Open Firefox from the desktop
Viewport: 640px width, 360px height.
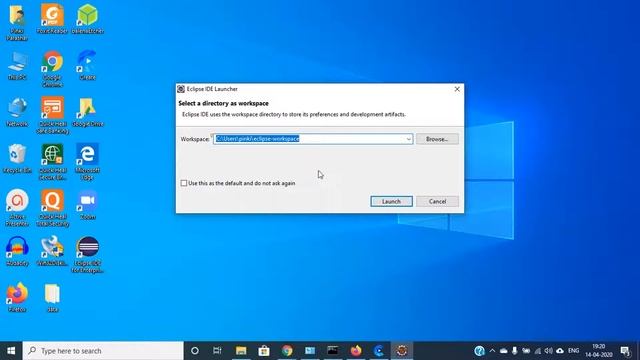(17, 298)
